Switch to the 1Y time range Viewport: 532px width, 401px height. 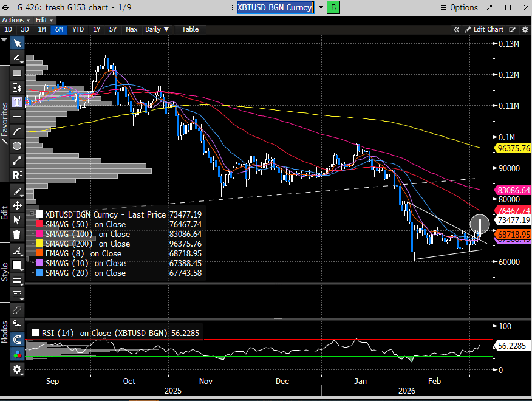[x=97, y=29]
